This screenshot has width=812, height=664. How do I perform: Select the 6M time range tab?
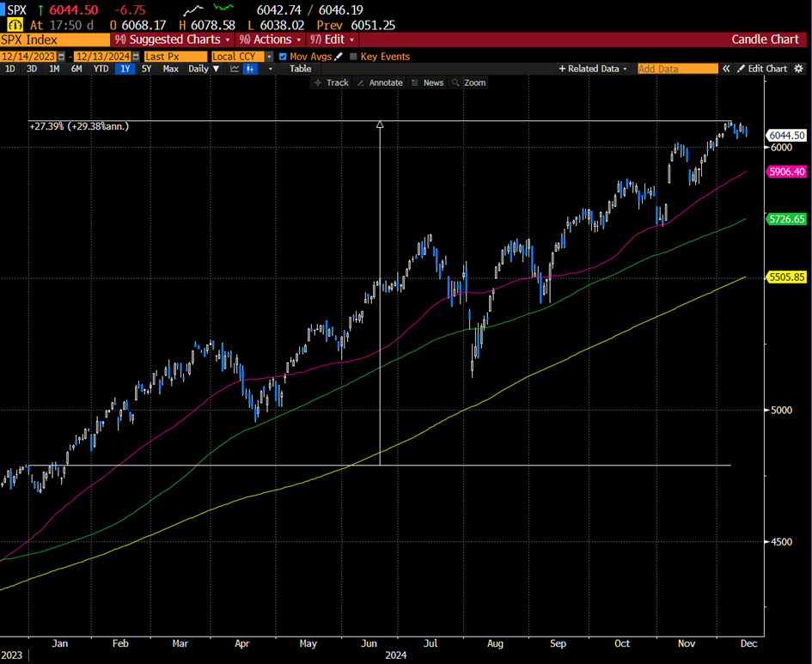76,69
